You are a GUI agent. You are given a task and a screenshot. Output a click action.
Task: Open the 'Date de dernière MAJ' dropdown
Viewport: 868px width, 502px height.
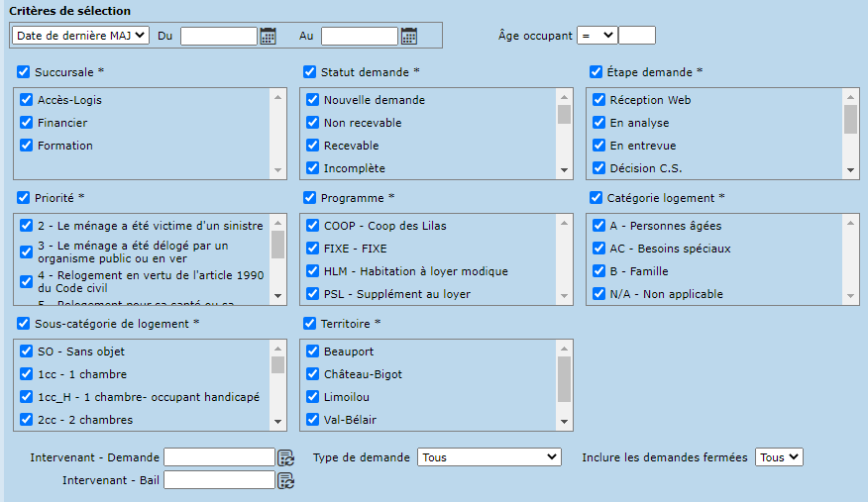click(80, 35)
